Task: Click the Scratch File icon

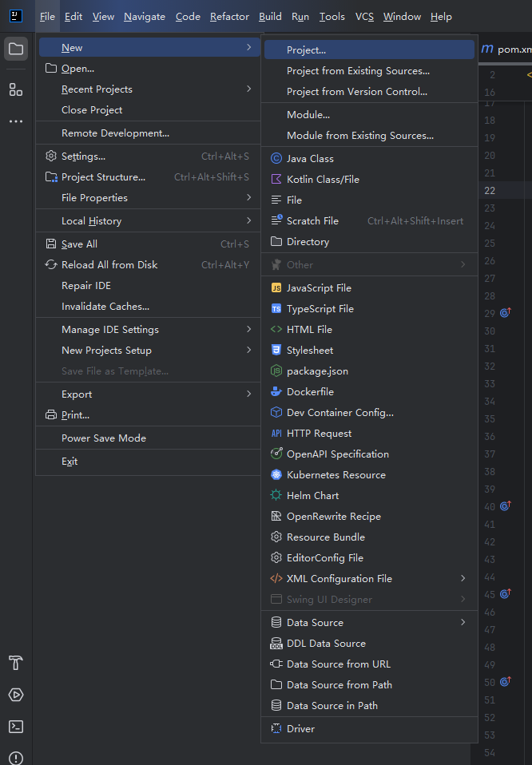Action: [276, 220]
